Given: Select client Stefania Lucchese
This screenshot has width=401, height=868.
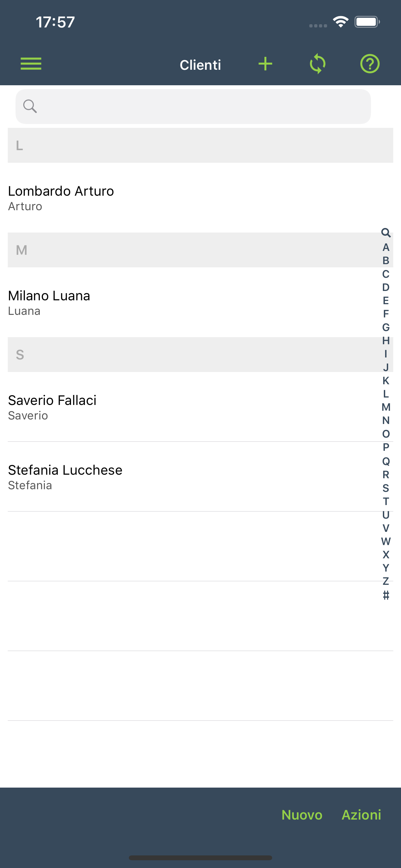Looking at the screenshot, I should pyautogui.click(x=65, y=476).
